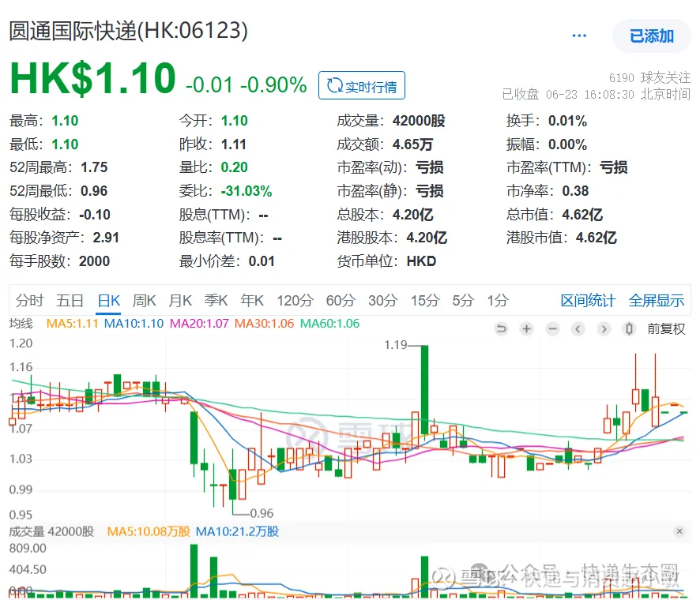Click the 每股收益 value -0.10
Image resolution: width=700 pixels, height=600 pixels.
click(95, 215)
